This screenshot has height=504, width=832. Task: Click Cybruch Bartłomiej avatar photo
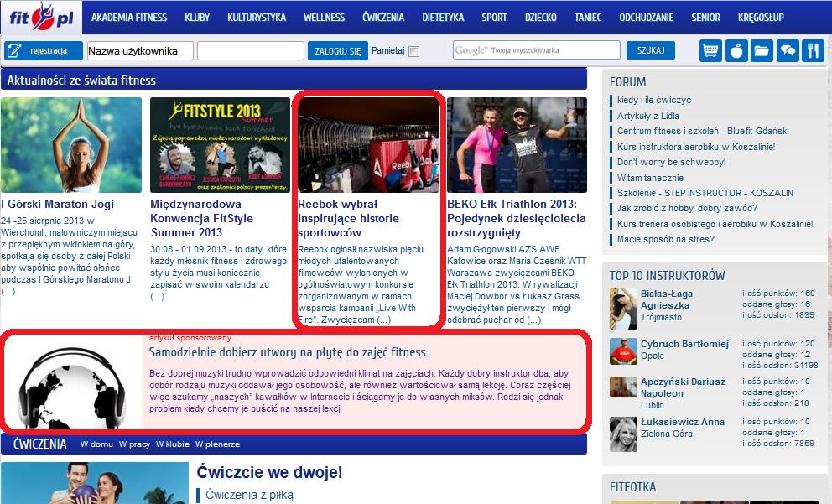tap(623, 351)
